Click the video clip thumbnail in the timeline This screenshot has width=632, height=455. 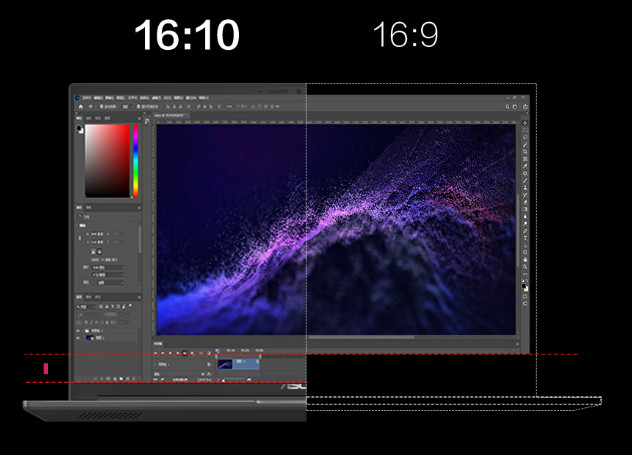tap(225, 364)
